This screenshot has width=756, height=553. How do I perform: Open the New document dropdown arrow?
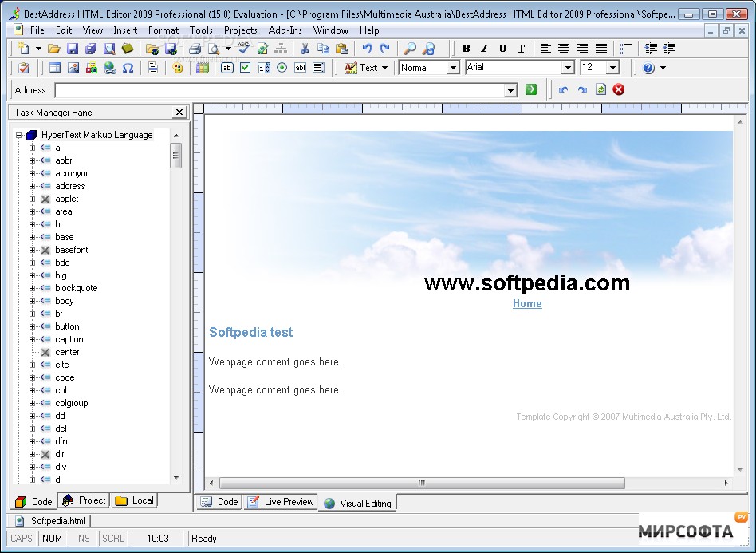pyautogui.click(x=38, y=49)
